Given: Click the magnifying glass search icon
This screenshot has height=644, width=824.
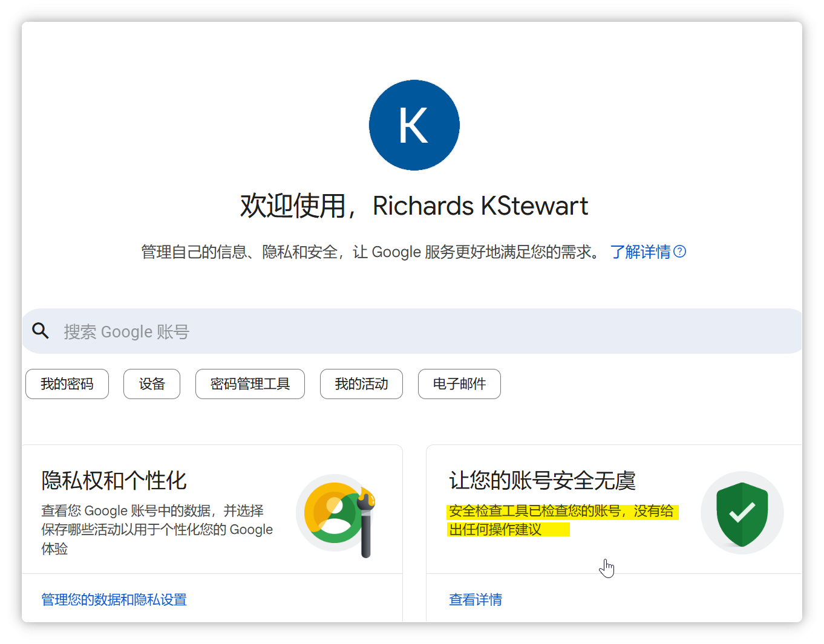Looking at the screenshot, I should pyautogui.click(x=41, y=331).
